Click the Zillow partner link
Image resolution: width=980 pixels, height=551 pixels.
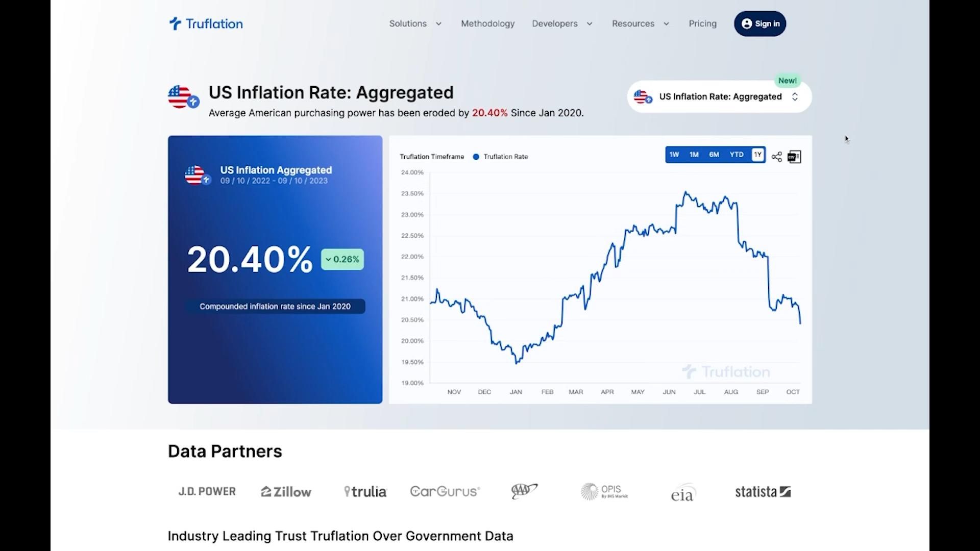point(285,491)
